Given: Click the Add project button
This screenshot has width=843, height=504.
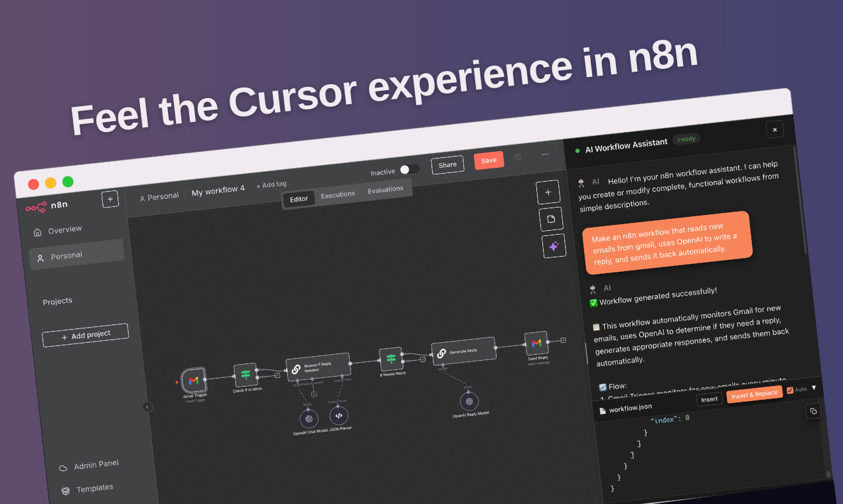Looking at the screenshot, I should pyautogui.click(x=85, y=336).
